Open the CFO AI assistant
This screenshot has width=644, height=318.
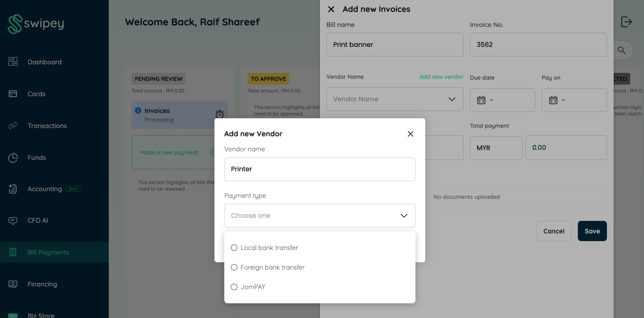pos(37,220)
